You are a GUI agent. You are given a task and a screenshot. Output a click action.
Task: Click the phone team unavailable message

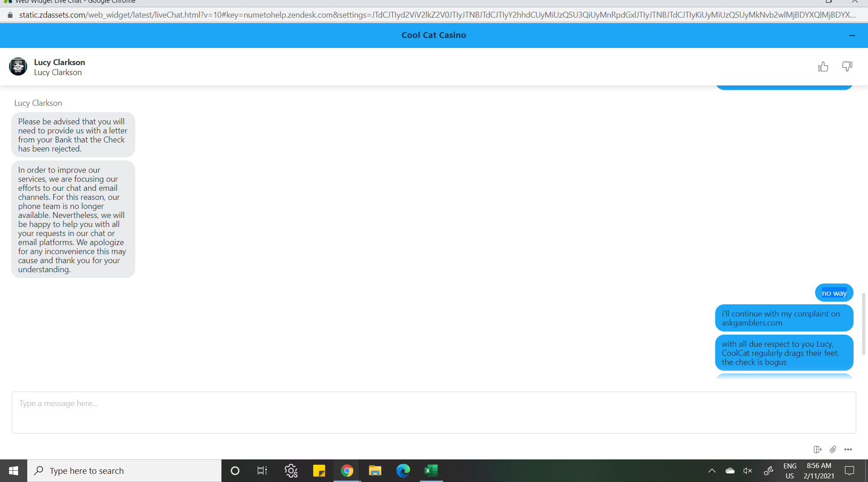[x=73, y=219]
